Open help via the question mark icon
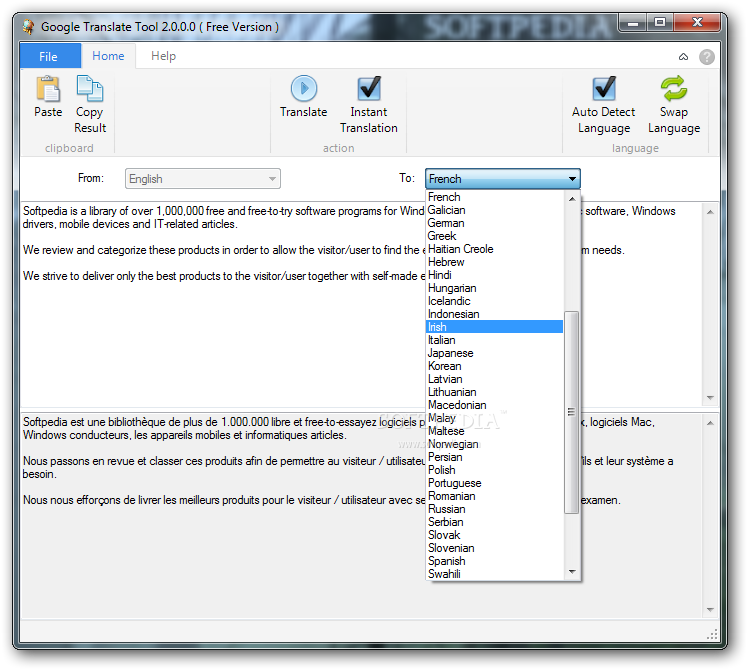Image resolution: width=748 pixels, height=670 pixels. point(706,57)
